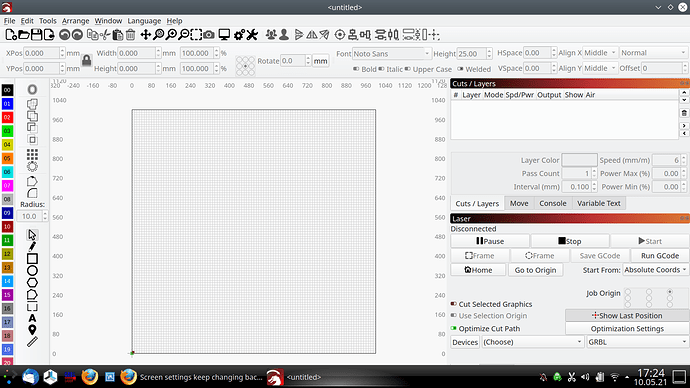Switch to the Console tab
Screen dimensions: 690x388
point(553,203)
